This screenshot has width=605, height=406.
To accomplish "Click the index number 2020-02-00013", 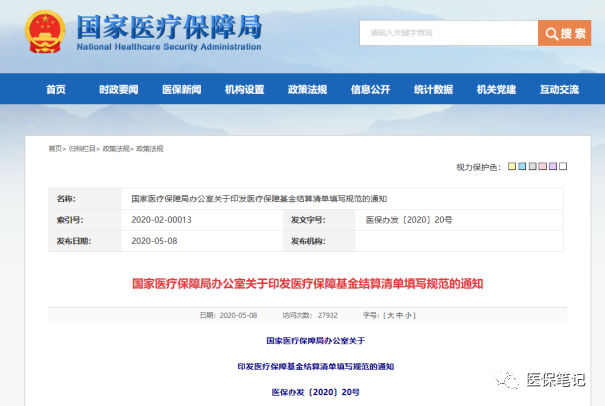I will 161,220.
